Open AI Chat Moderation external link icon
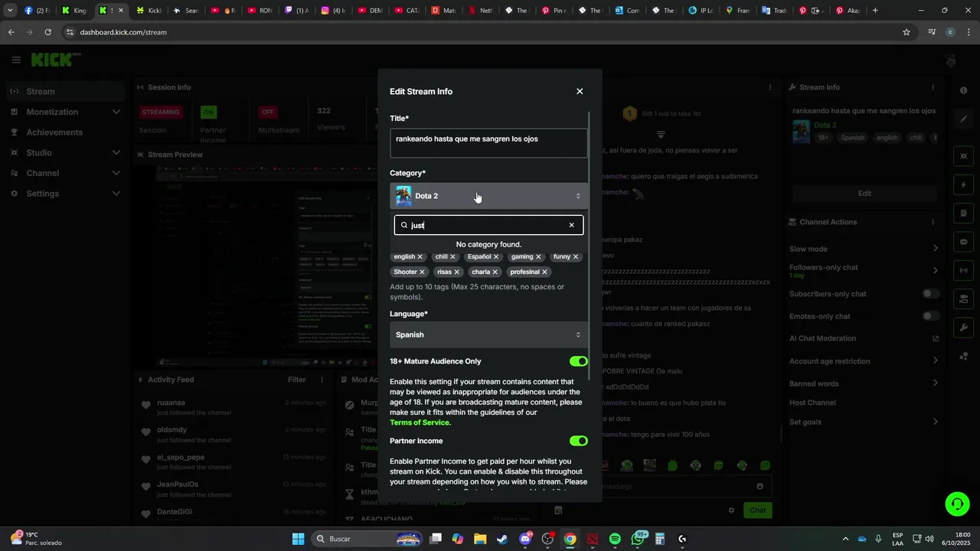 [935, 338]
